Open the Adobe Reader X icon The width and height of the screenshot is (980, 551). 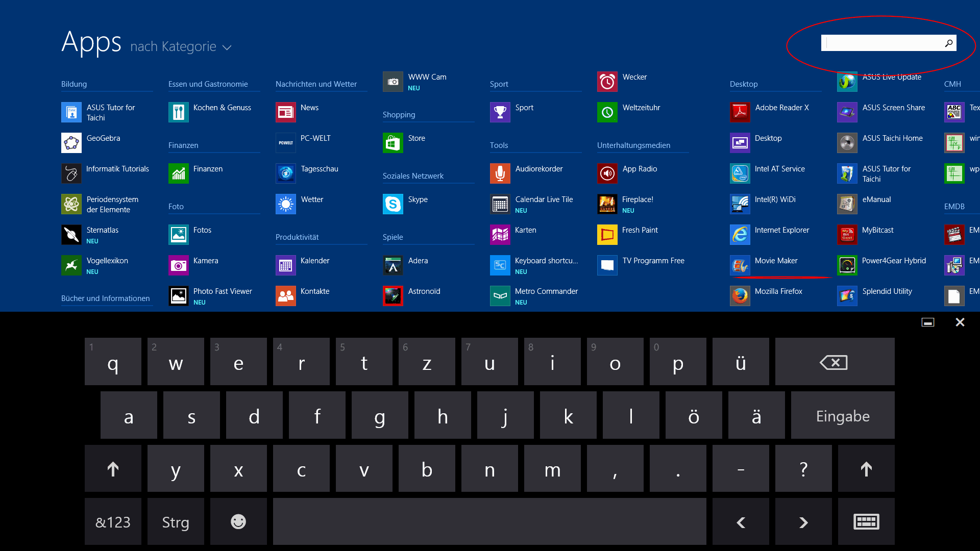(740, 112)
